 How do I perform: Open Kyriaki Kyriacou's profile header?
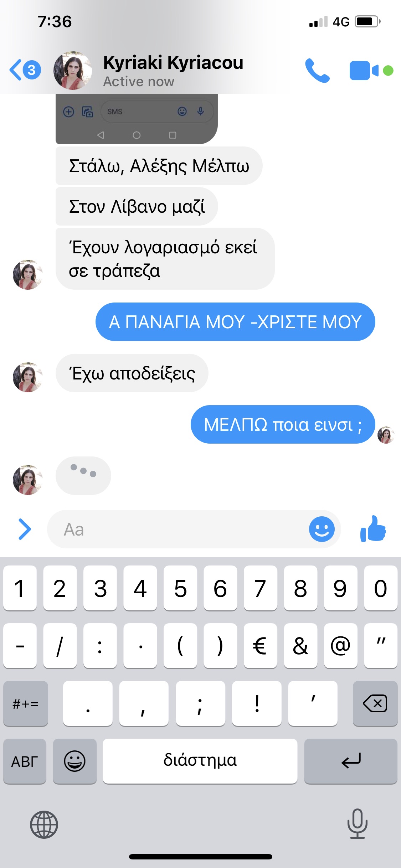coord(173,70)
